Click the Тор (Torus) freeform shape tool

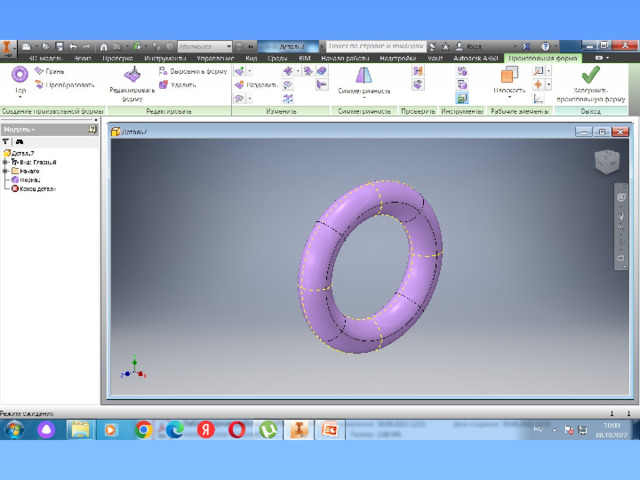[19, 78]
